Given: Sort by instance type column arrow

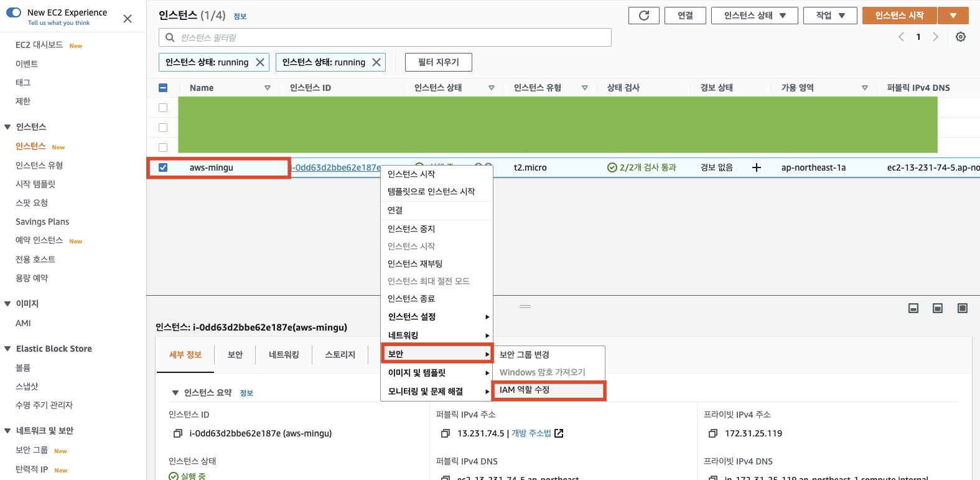Looking at the screenshot, I should point(585,88).
